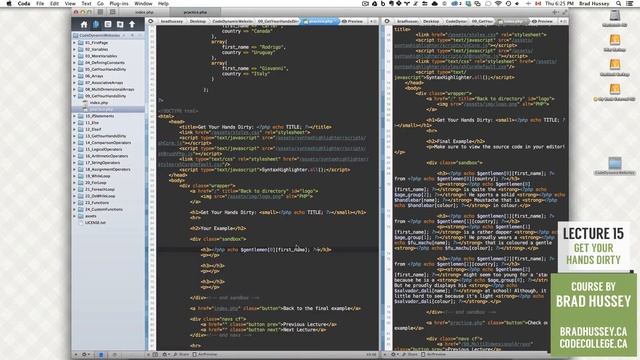Click the eye Preview icon in right pane
The image size is (640, 360).
coord(534,21)
